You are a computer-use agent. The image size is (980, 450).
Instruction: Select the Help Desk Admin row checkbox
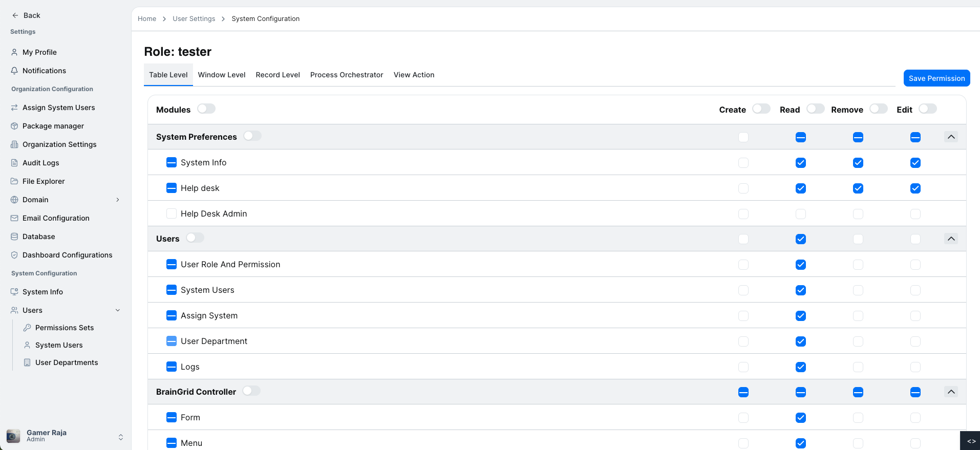coord(172,213)
